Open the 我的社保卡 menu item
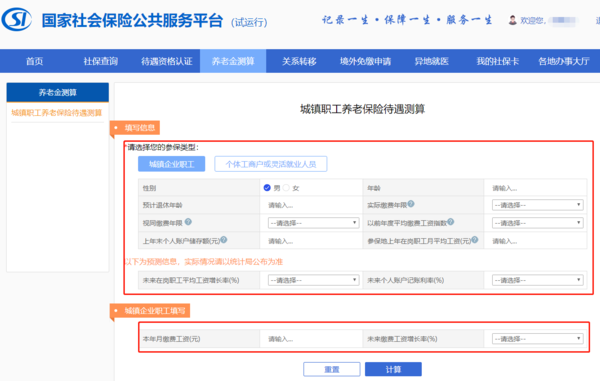The width and height of the screenshot is (600, 381). 497,61
